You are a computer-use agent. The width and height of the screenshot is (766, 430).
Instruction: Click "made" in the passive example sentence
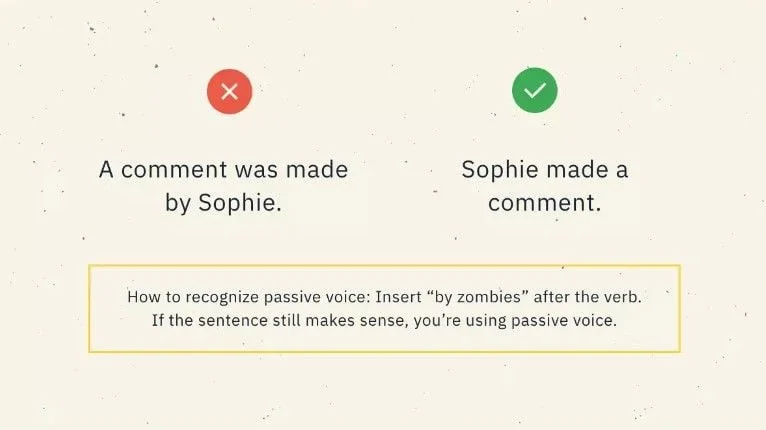click(x=318, y=169)
